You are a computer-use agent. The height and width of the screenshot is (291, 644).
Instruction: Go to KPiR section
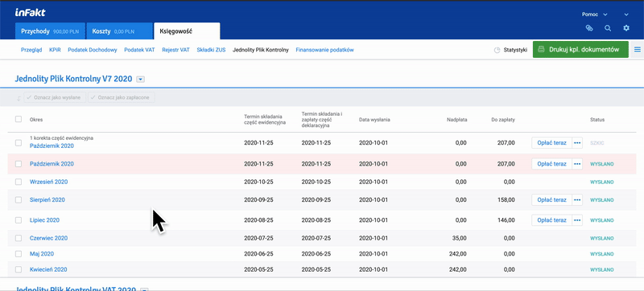pyautogui.click(x=55, y=50)
